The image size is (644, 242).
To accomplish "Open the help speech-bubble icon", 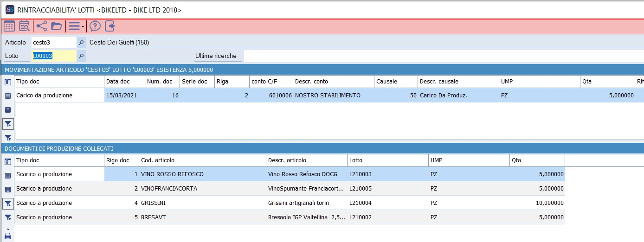I will [95, 26].
